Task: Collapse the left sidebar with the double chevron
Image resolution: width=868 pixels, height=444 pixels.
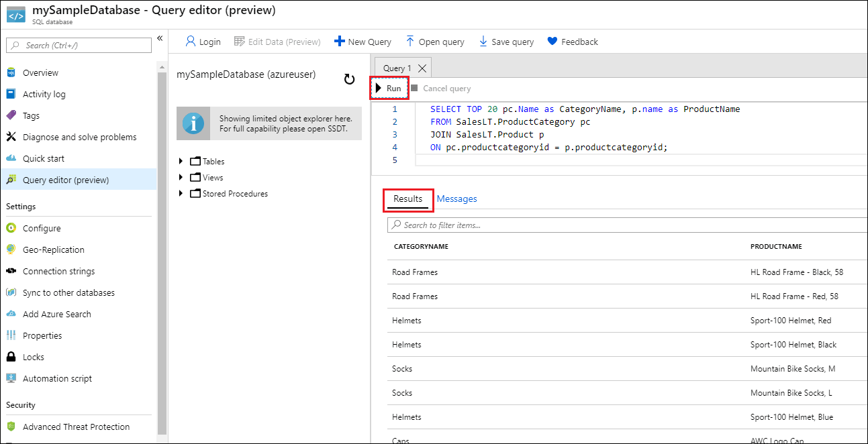Action: (x=160, y=38)
